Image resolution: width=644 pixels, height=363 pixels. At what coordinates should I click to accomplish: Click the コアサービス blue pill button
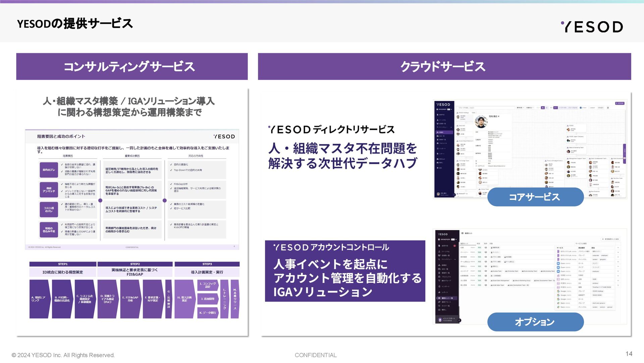tap(535, 197)
